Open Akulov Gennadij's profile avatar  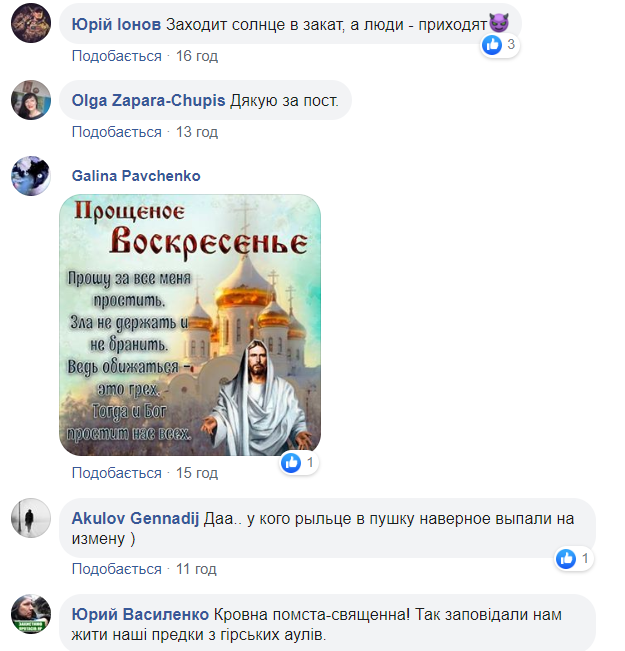click(31, 518)
